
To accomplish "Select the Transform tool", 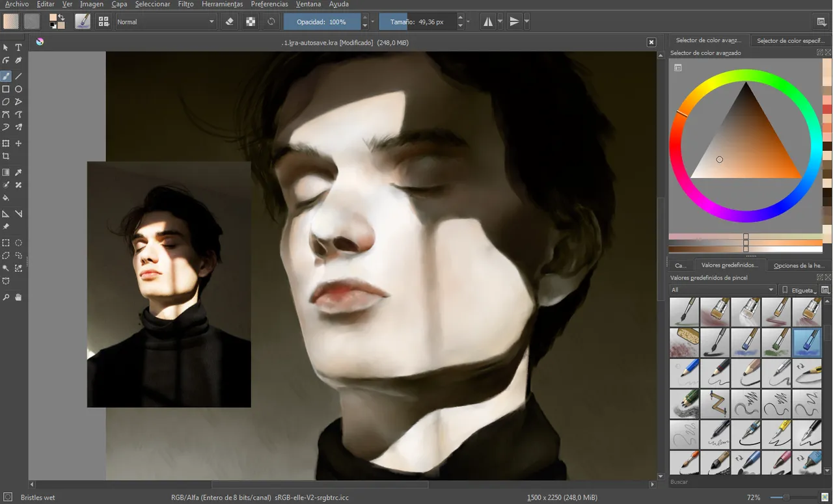I will pyautogui.click(x=6, y=144).
